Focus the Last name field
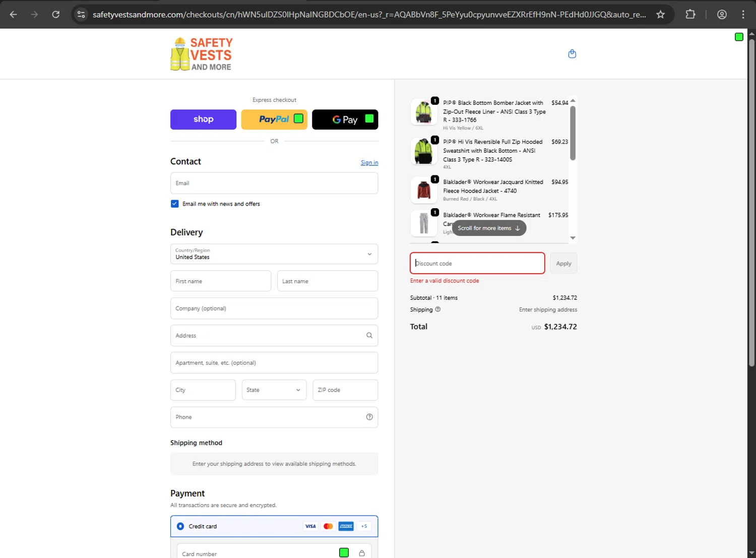 click(328, 281)
